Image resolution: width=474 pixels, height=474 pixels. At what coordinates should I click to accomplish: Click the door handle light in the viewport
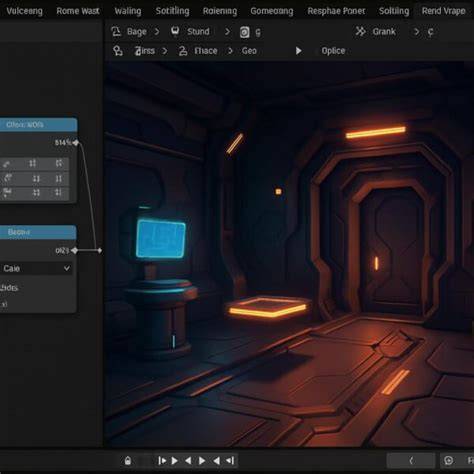(376, 263)
